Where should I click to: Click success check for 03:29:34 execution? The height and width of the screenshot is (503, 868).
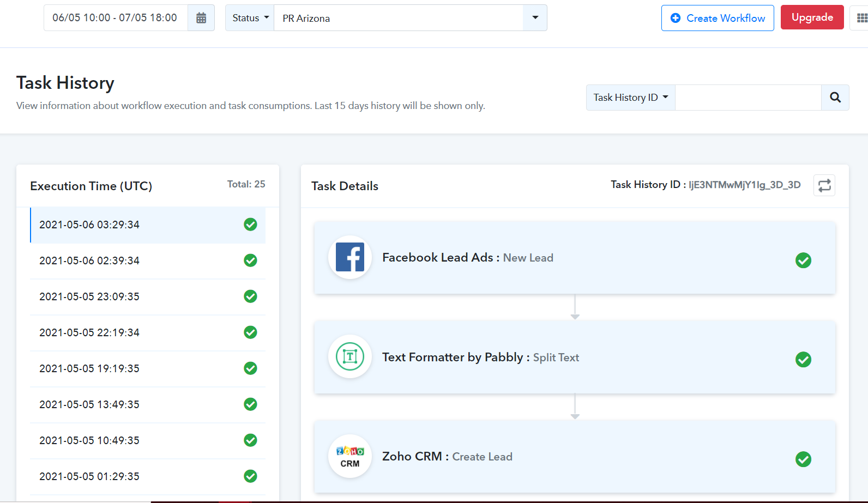250,225
